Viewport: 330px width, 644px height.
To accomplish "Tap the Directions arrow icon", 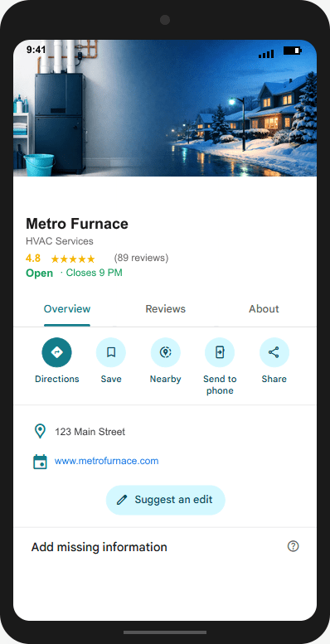I will [56, 352].
